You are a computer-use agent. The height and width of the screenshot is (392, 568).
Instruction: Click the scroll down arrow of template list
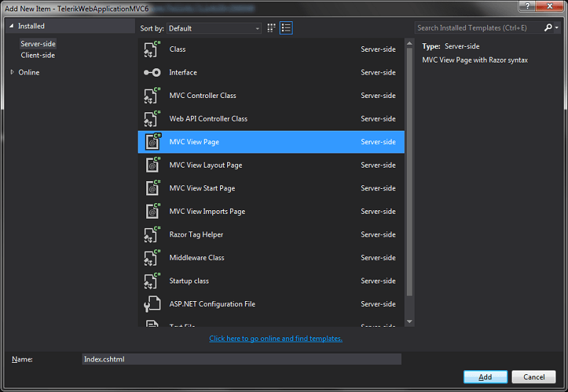[x=410, y=322]
